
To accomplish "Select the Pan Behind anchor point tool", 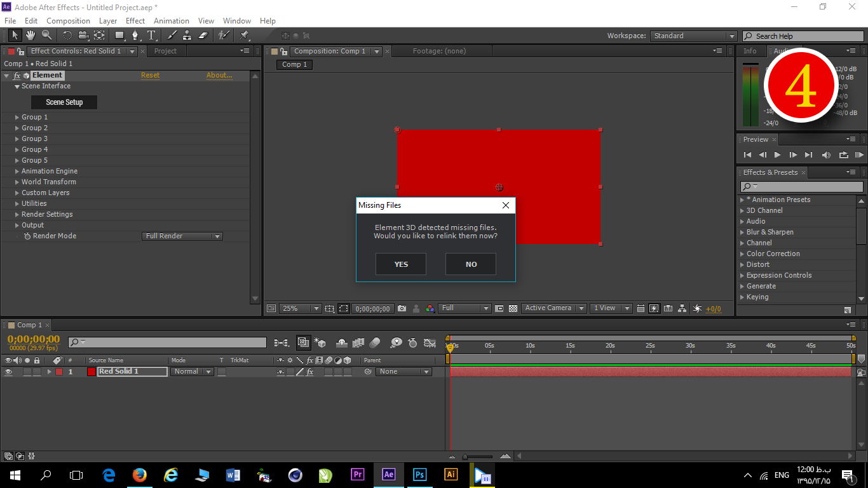I will point(99,36).
